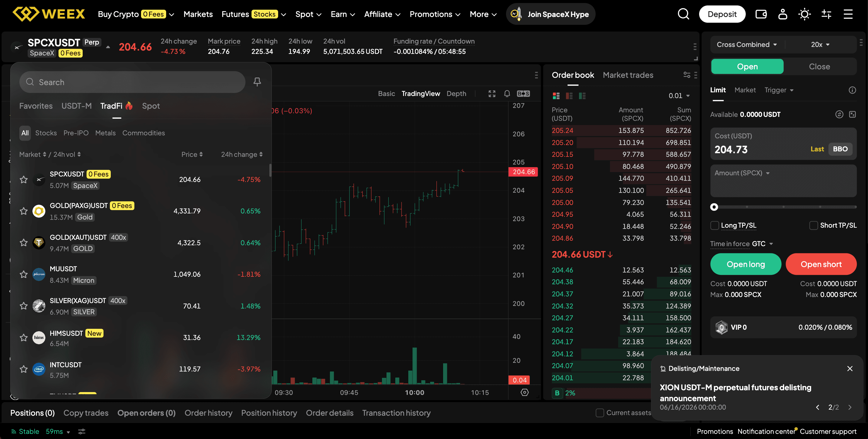The image size is (868, 439).
Task: Show bids-only order book view
Action: click(x=582, y=96)
